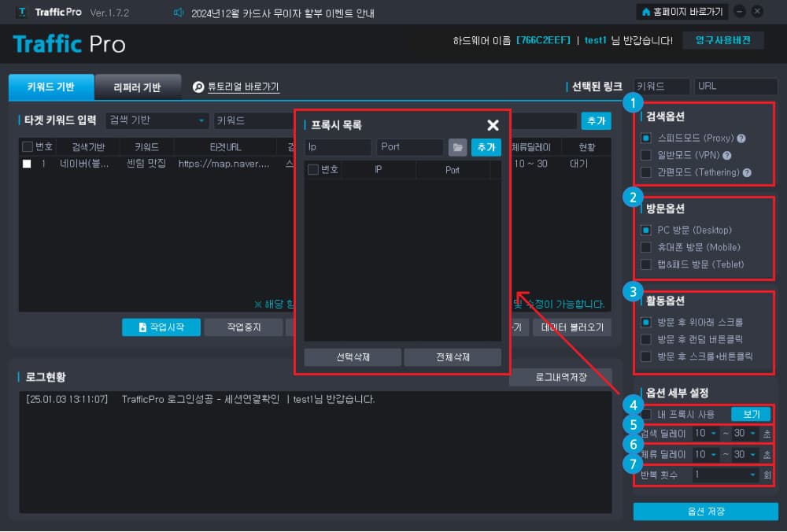Screen dimensions: 787x532
Task: Open the 홈페이지 바로가기 home button
Action: tap(682, 12)
